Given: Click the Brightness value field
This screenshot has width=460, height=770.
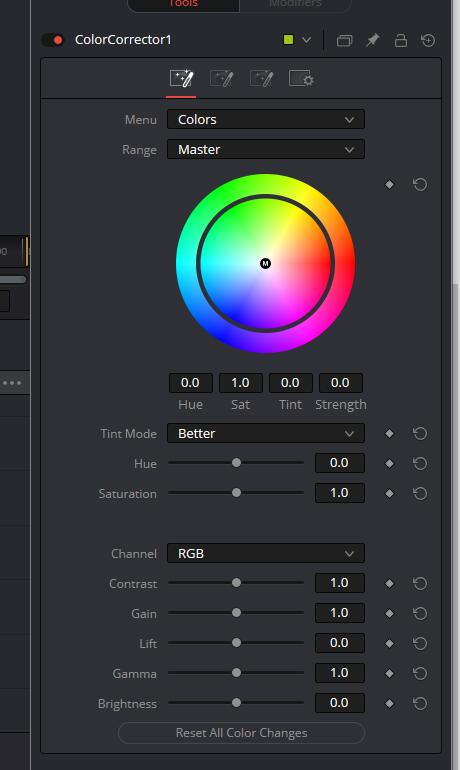Looking at the screenshot, I should click(x=340, y=703).
